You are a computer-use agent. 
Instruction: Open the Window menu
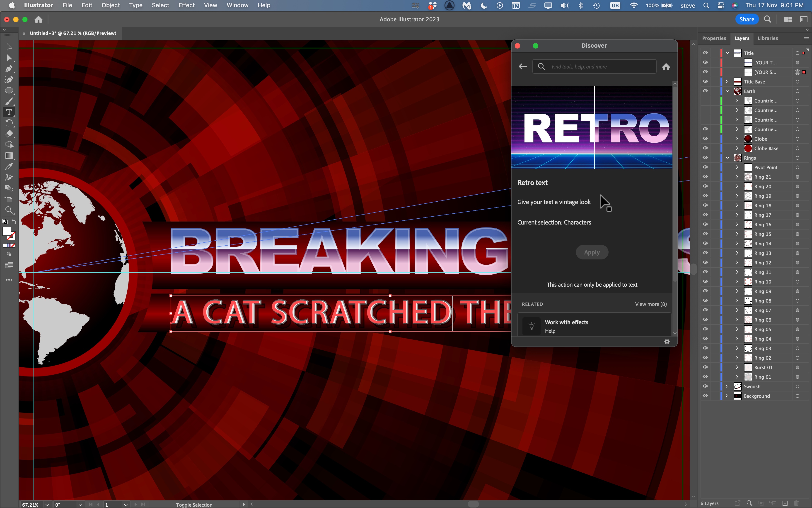coord(237,5)
